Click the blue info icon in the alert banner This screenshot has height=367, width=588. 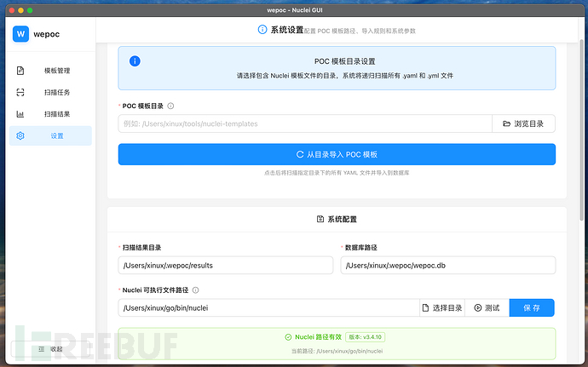click(135, 61)
